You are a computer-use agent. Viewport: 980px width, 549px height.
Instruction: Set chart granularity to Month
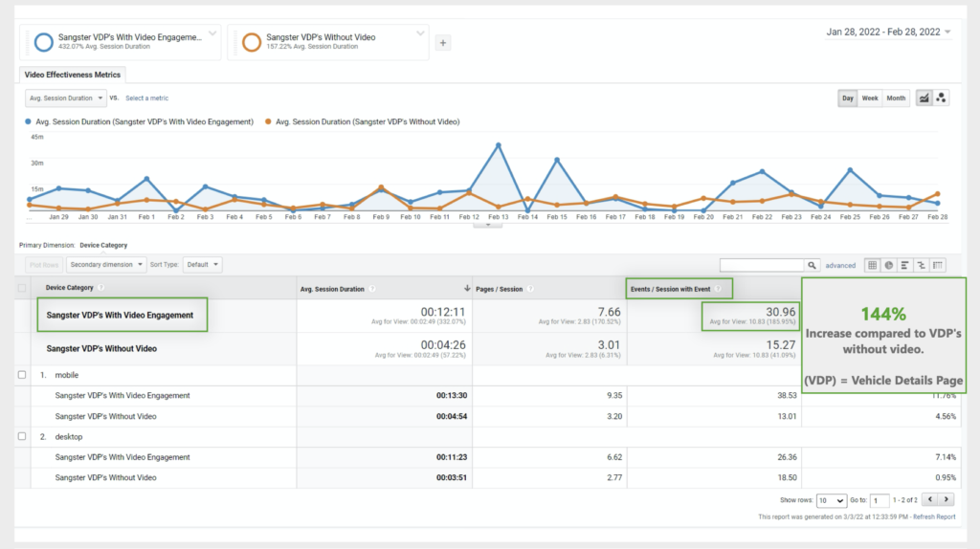point(896,99)
